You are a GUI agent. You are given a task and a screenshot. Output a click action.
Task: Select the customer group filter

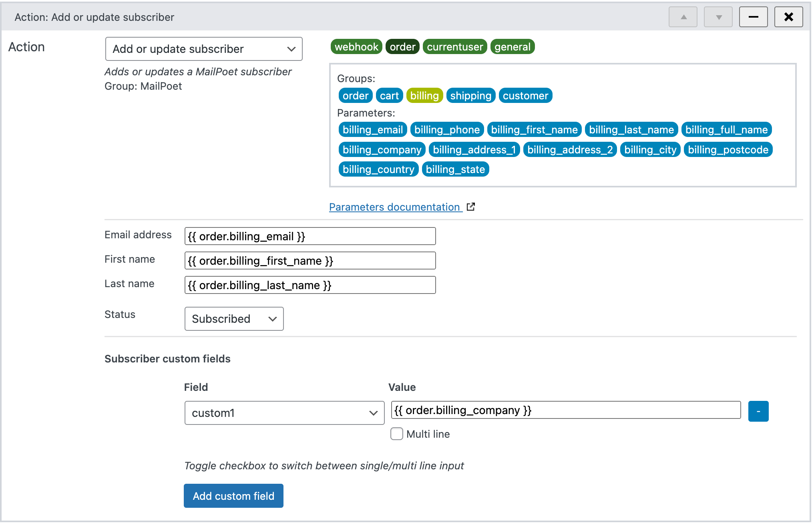click(525, 95)
